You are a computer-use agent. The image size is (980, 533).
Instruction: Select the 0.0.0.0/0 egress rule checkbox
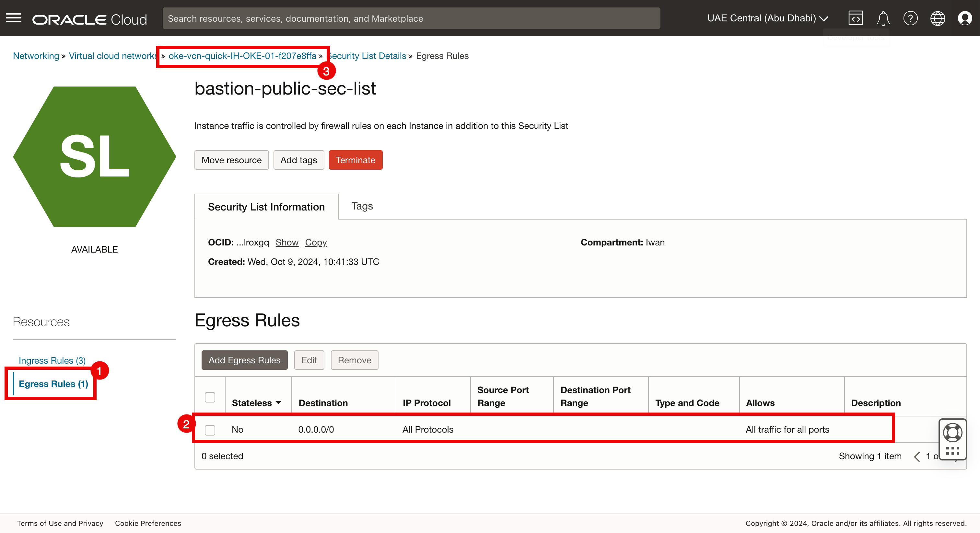coord(210,430)
